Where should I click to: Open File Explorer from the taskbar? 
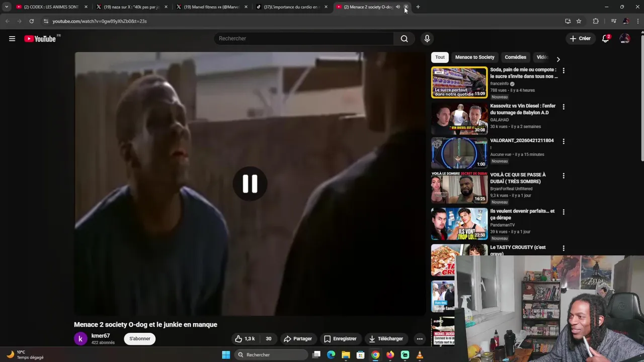pos(346,355)
